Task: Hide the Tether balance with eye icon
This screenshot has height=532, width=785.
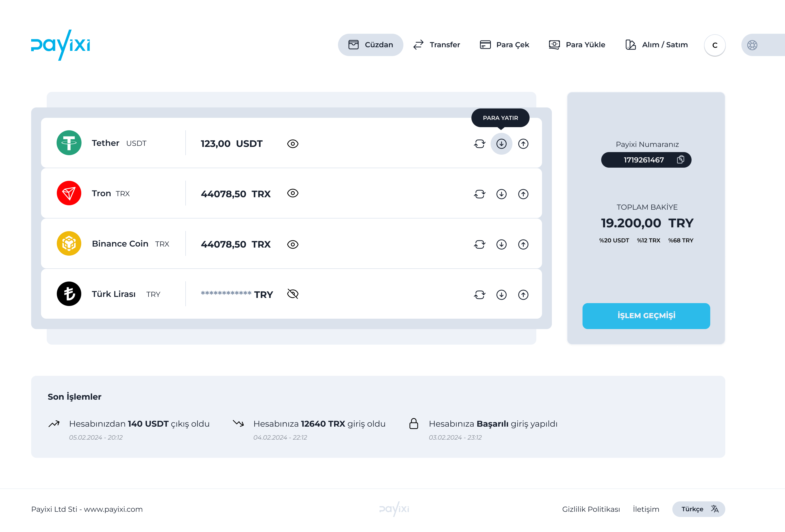Action: tap(293, 144)
